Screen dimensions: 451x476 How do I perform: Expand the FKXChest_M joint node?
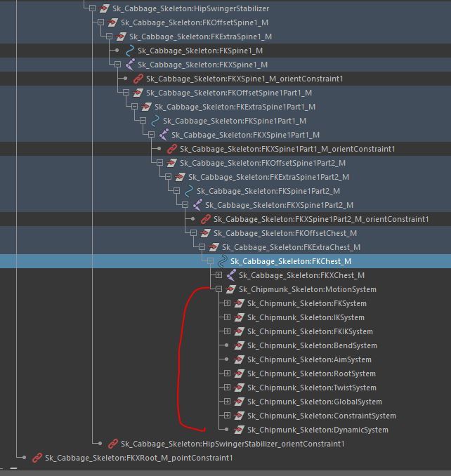click(x=218, y=275)
